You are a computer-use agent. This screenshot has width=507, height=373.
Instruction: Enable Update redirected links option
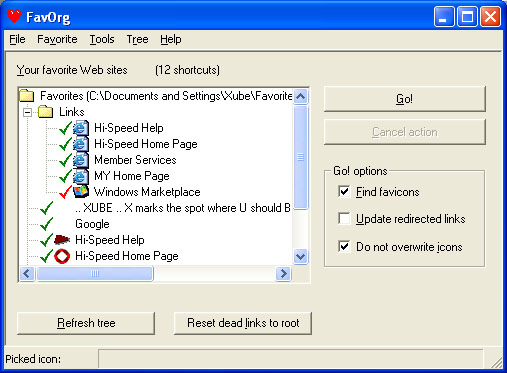tap(344, 219)
